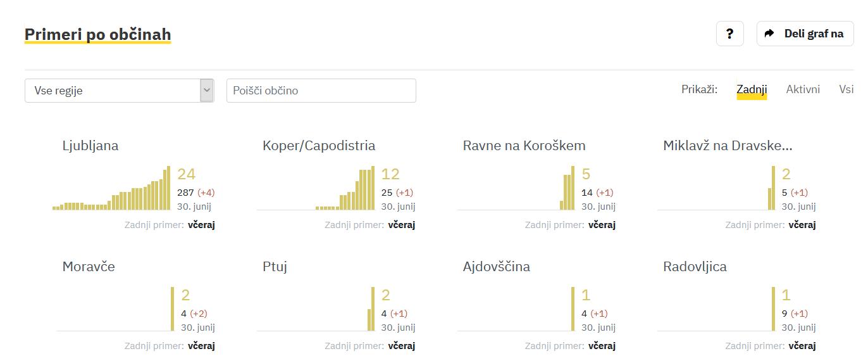Click the Radovljica chart bar

point(773,309)
